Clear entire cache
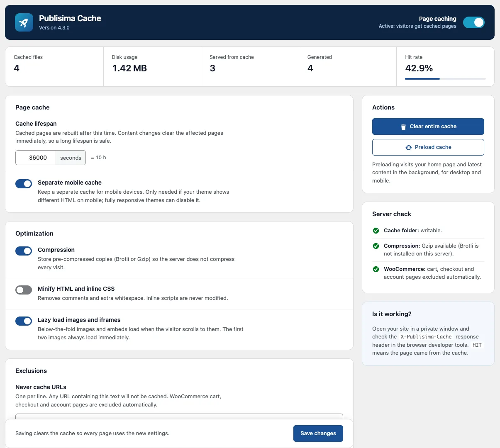Screen dimensions: 500x448 428,127
